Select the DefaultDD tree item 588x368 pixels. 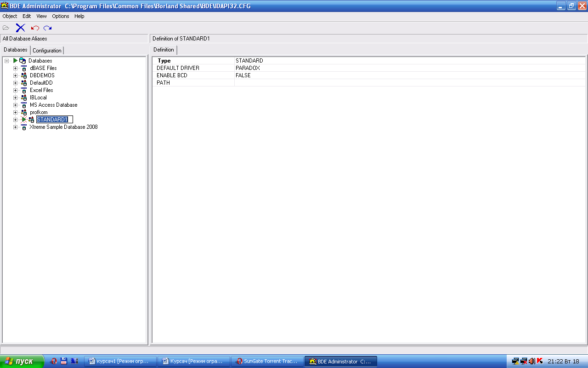point(41,83)
